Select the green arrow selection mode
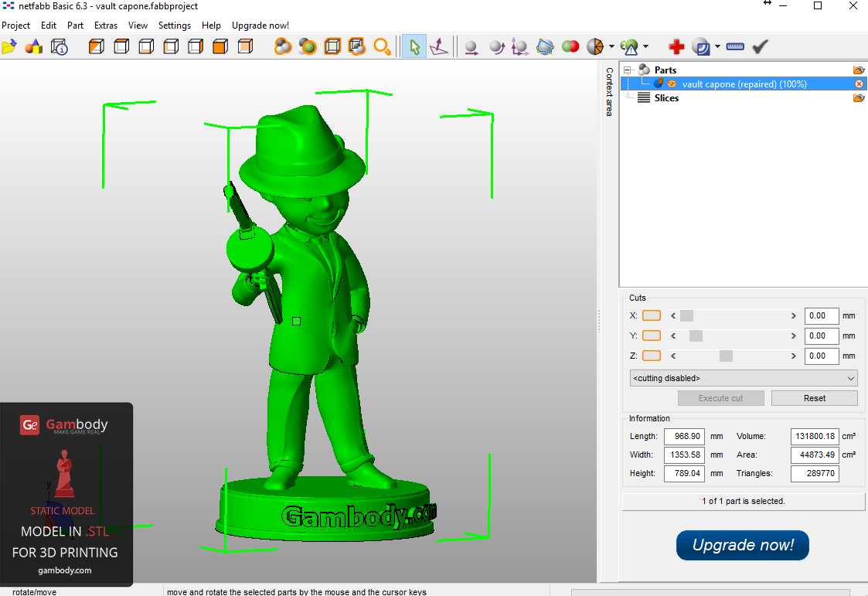 tap(414, 47)
